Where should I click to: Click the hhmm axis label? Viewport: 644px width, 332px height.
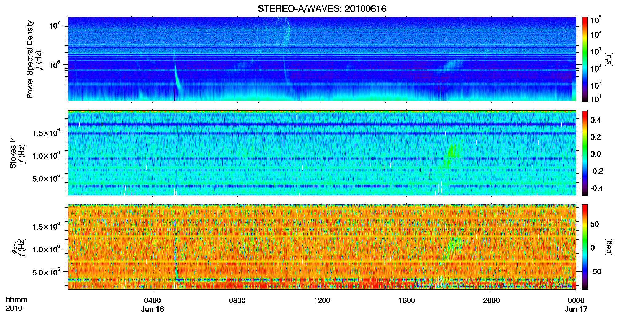point(17,300)
